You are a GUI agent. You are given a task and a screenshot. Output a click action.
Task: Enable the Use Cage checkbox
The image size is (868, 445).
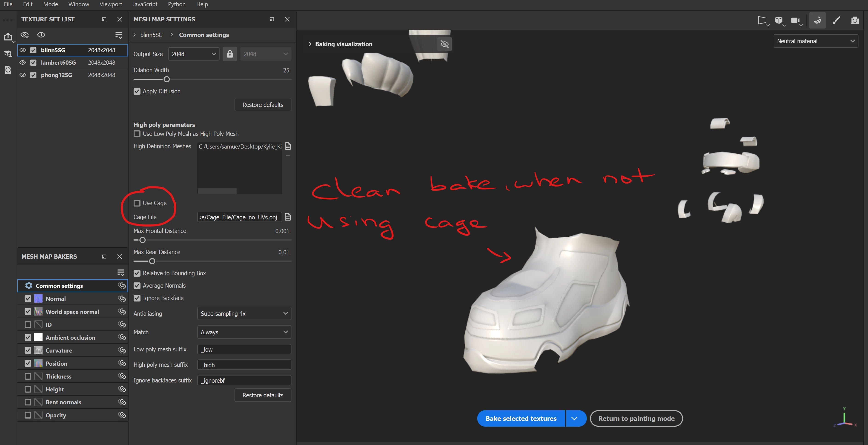pos(137,203)
